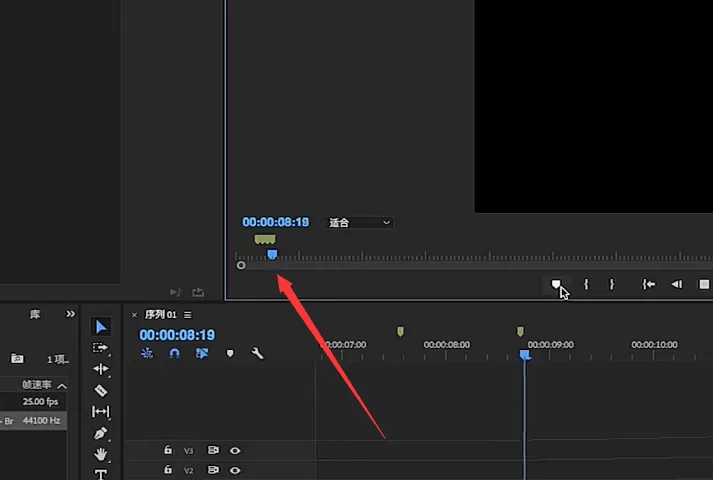713x480 pixels.
Task: Click the 44100 Hz value
Action: tap(41, 420)
